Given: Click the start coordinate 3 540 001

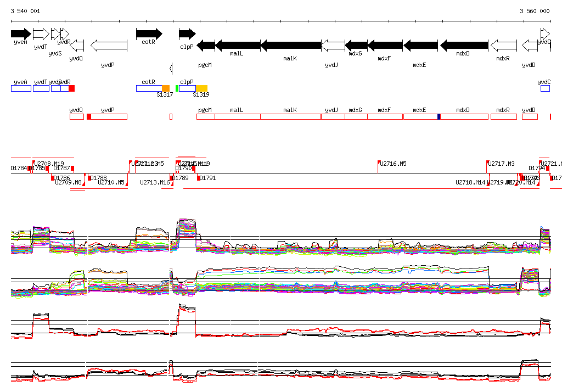Looking at the screenshot, I should [25, 11].
